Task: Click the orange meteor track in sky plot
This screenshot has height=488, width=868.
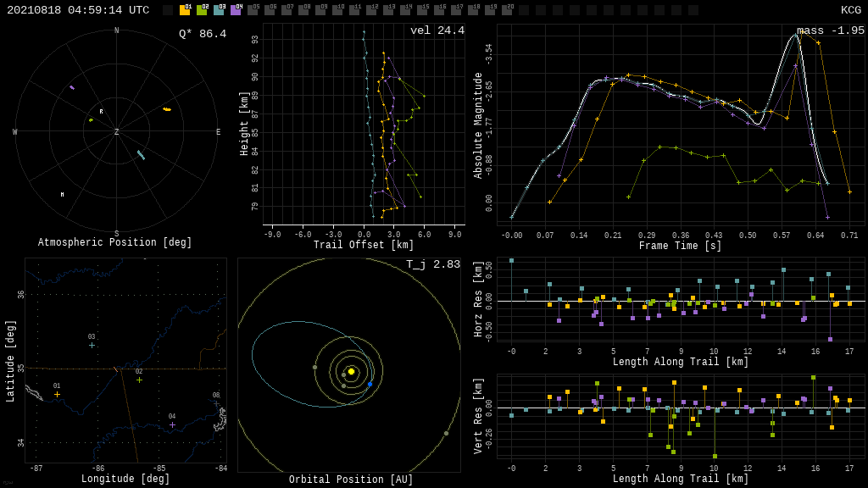Action: (x=167, y=109)
